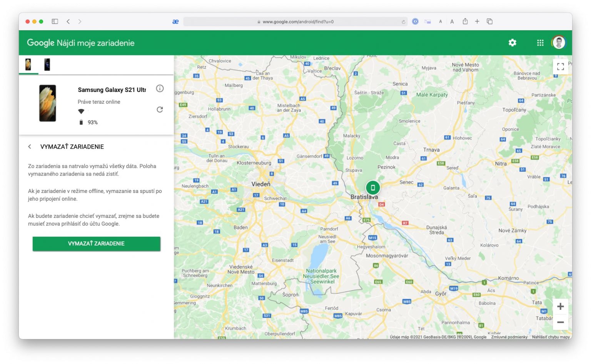Select the first device tab, the Galaxy S21

(x=28, y=65)
